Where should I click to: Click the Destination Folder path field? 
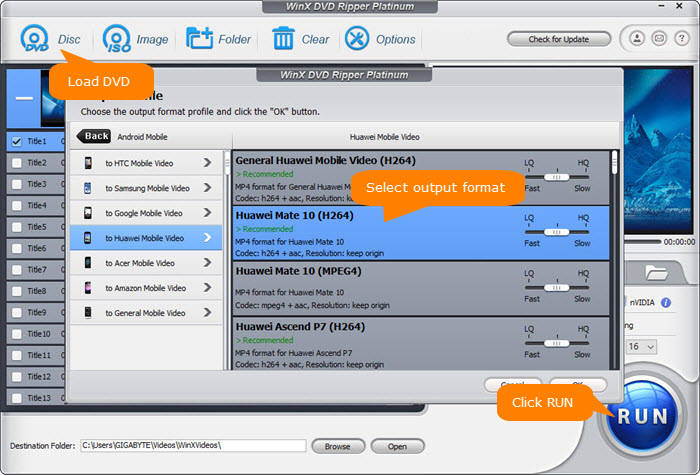193,446
